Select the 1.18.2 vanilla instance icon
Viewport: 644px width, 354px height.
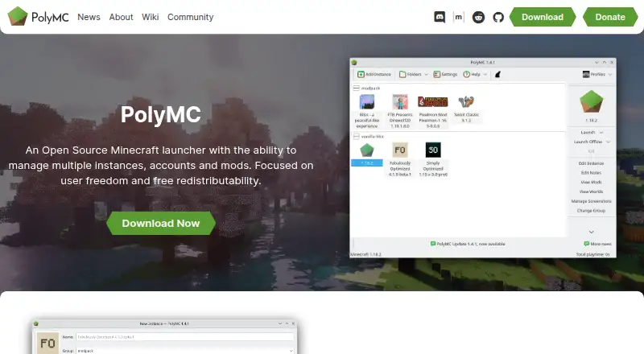pyautogui.click(x=367, y=150)
